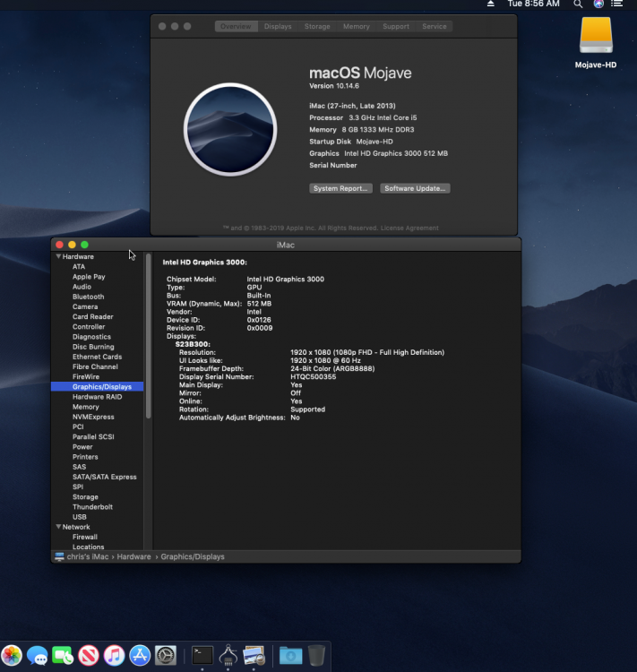The width and height of the screenshot is (637, 672).
Task: Switch to the Displays tab
Action: [x=278, y=27]
